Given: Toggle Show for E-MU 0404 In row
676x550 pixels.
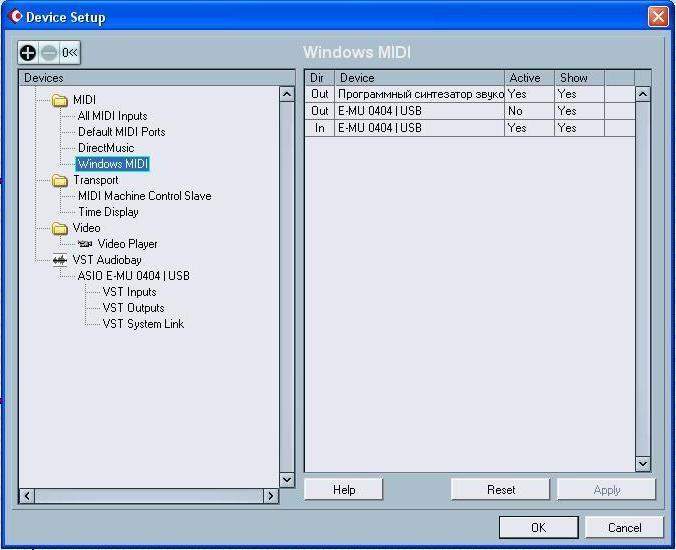Looking at the screenshot, I should tap(579, 128).
